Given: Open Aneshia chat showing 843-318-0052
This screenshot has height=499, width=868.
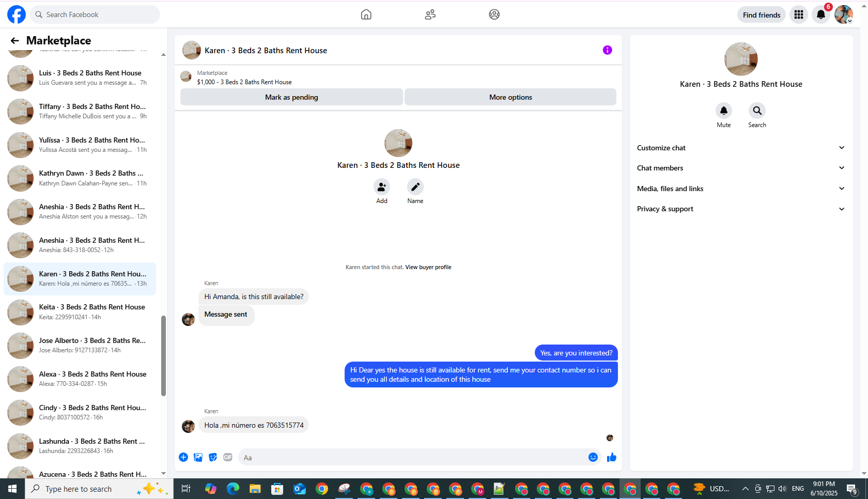Looking at the screenshot, I should (80, 245).
